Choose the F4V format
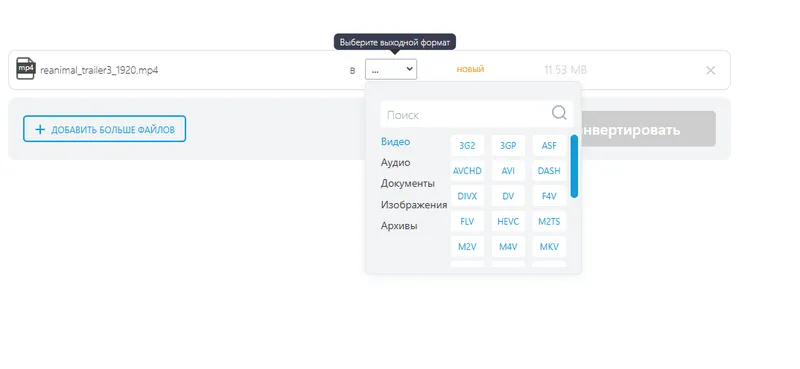The width and height of the screenshot is (800, 369). (549, 196)
